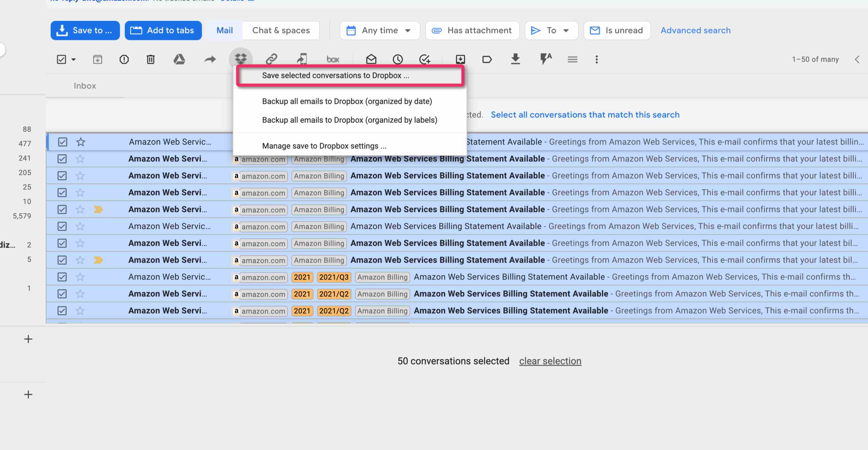Image resolution: width=868 pixels, height=450 pixels.
Task: Click the Dropbox toolbar icon
Action: 241,59
